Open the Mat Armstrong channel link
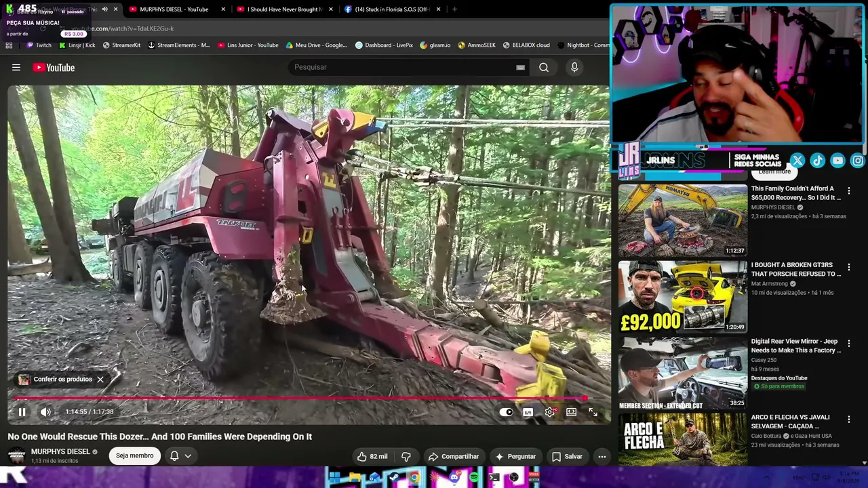 769,284
